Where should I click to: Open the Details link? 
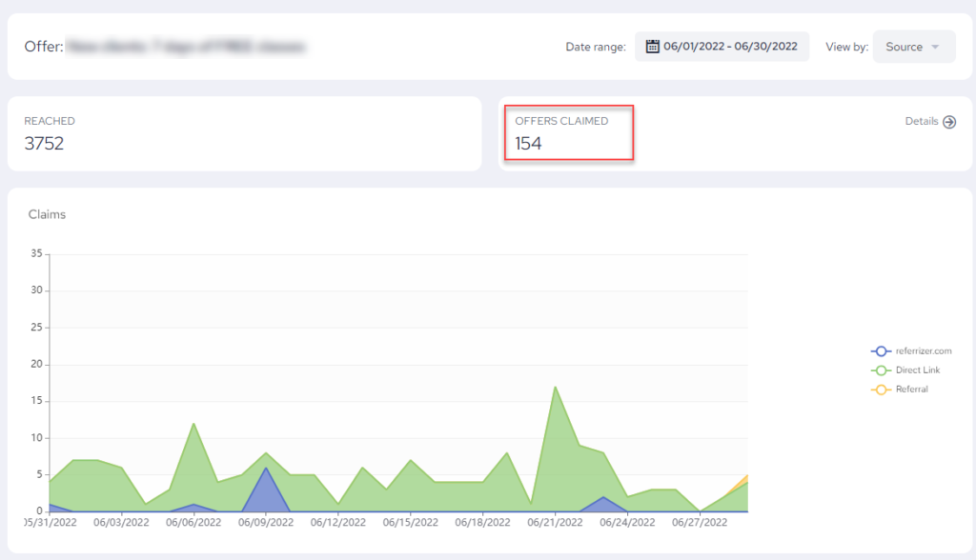click(x=922, y=122)
